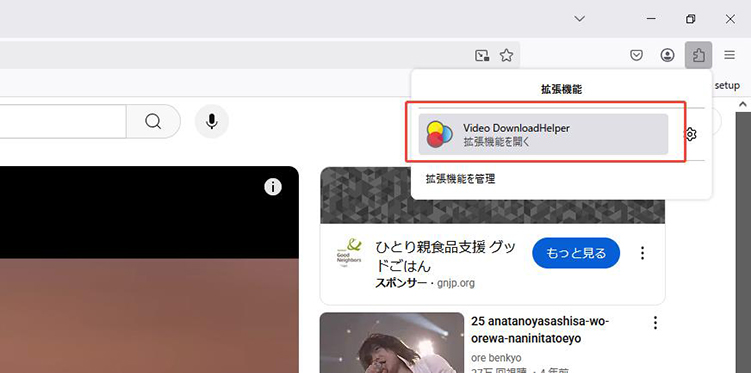This screenshot has height=373, width=751.
Task: Open the Firefox account profile icon
Action: [667, 55]
